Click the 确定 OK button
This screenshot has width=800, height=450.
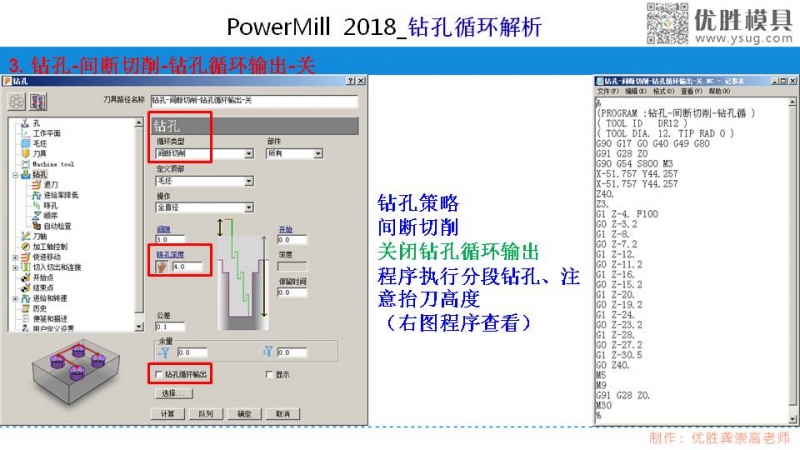(x=244, y=414)
